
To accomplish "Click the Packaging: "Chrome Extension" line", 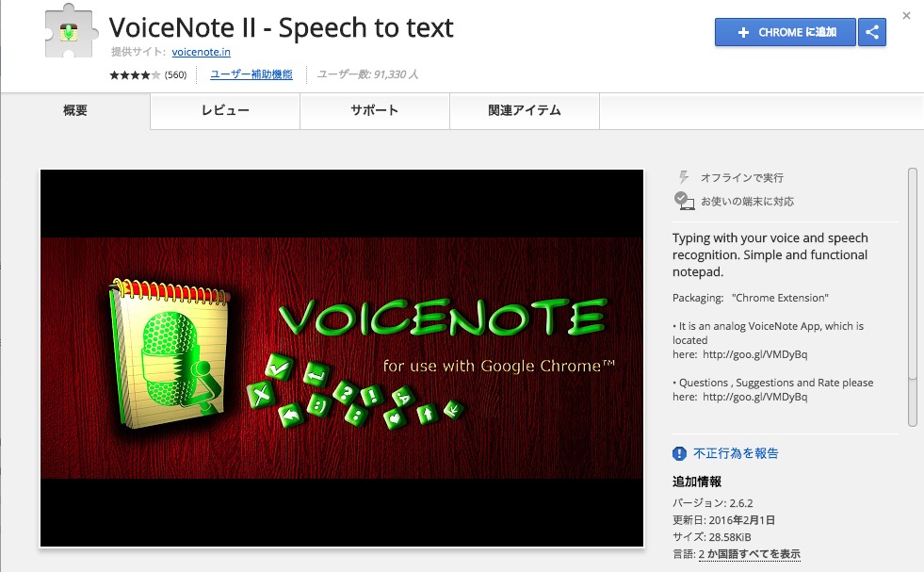I will tap(750, 298).
